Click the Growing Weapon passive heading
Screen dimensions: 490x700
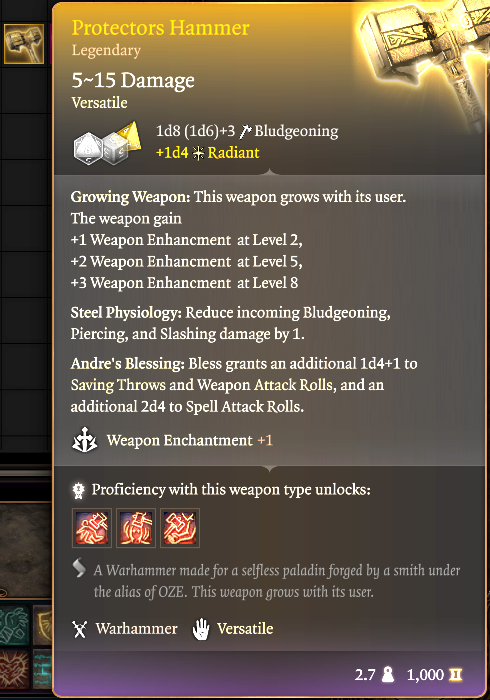[x=131, y=197]
